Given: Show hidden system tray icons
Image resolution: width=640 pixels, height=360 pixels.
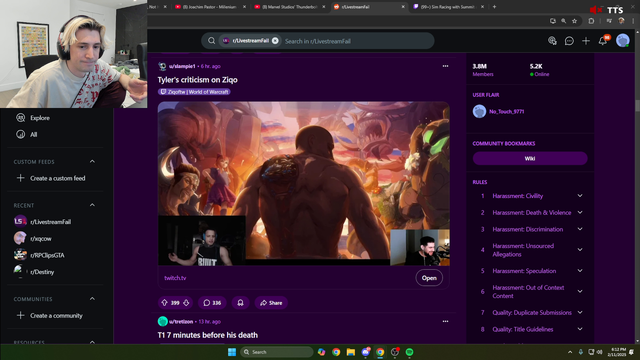Looking at the screenshot, I should (570, 352).
